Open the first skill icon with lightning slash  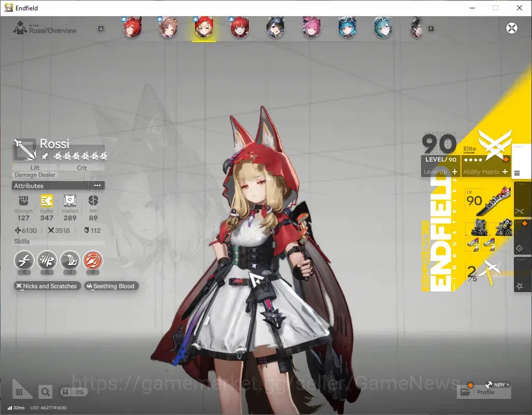24,260
